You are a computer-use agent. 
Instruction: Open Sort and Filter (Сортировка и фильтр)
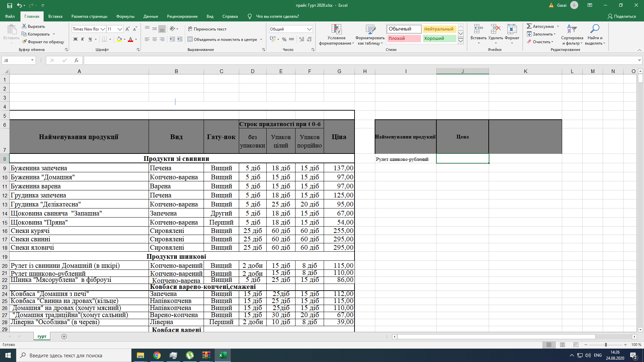[x=572, y=35]
